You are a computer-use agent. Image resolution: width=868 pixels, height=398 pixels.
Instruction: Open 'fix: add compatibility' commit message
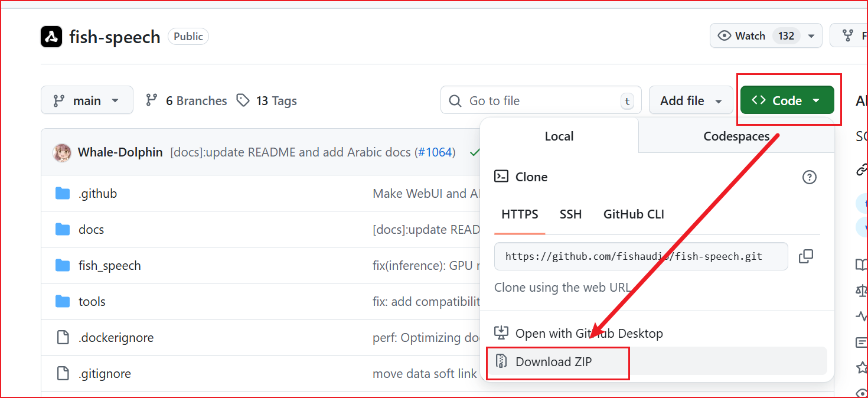point(426,301)
